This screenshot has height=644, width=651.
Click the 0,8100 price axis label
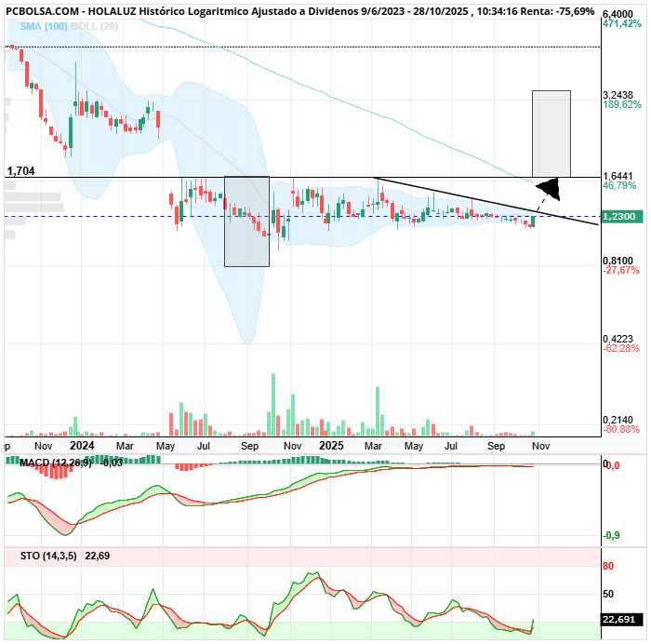point(618,261)
